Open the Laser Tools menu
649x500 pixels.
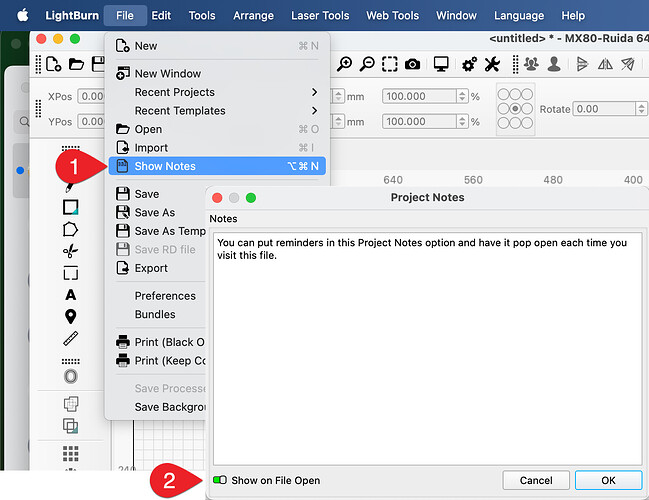pos(320,15)
